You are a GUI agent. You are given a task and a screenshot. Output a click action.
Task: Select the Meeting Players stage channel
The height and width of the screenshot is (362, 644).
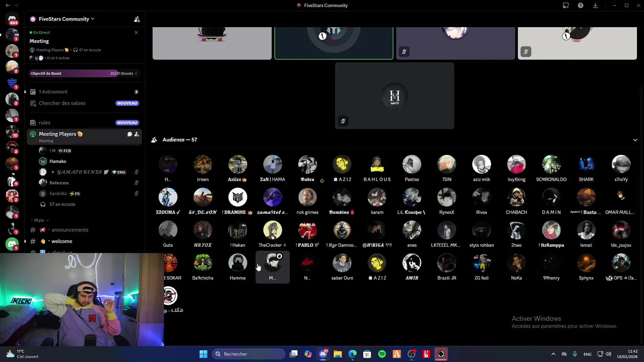(84, 136)
